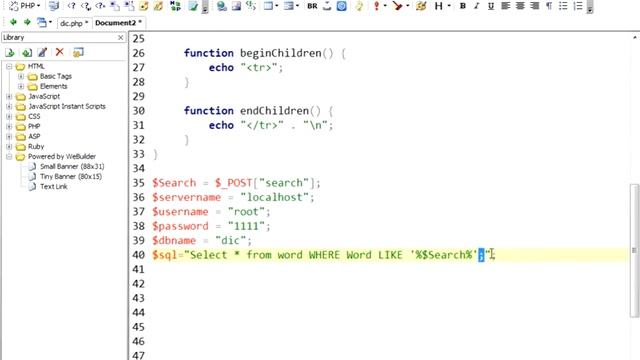Click the Library green import icon
Screen dimensions: 640x360
pos(27,53)
